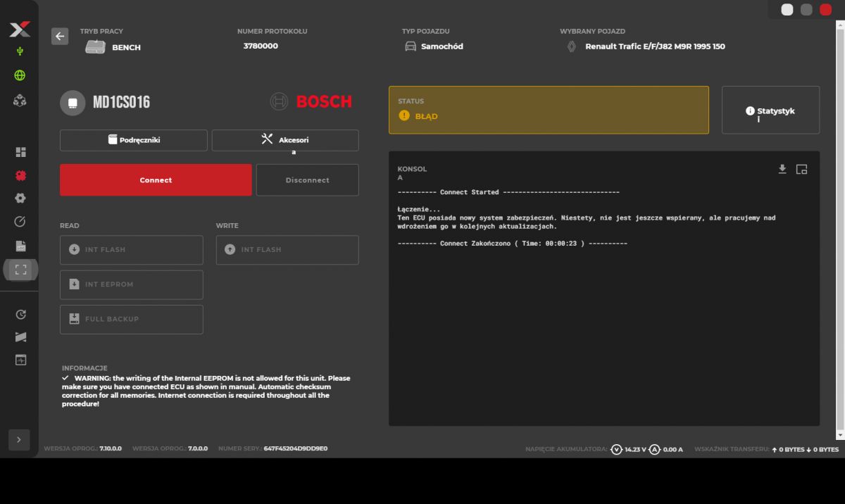Viewport: 845px width, 504px height.
Task: Click the red Connect button
Action: 156,180
